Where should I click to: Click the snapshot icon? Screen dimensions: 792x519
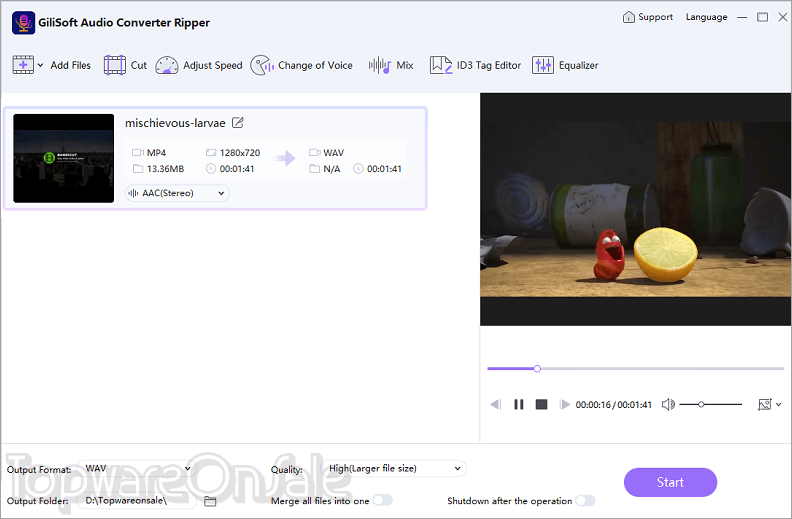pyautogui.click(x=764, y=404)
